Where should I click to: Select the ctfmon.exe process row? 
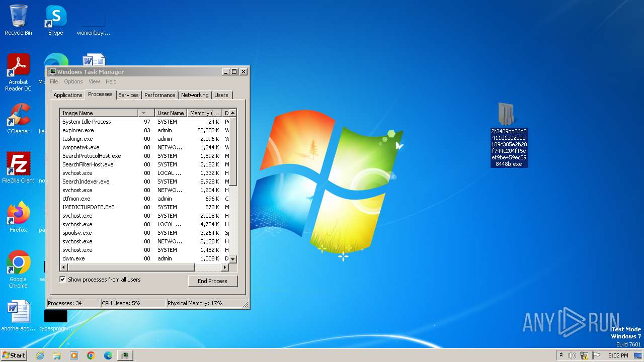(144, 199)
